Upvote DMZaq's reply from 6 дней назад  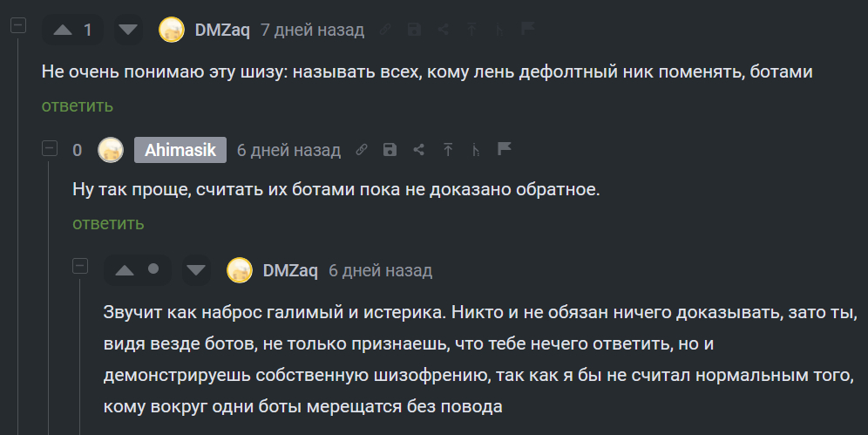[x=125, y=270]
